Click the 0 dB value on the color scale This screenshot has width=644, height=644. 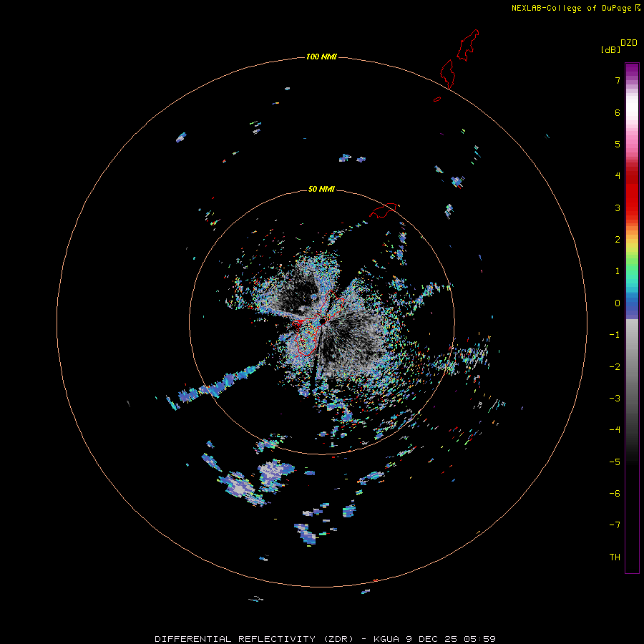click(x=618, y=303)
